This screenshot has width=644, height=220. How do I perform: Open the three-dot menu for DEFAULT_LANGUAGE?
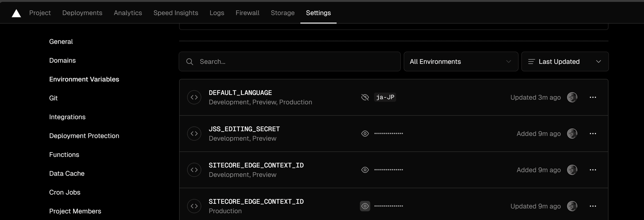(x=593, y=97)
